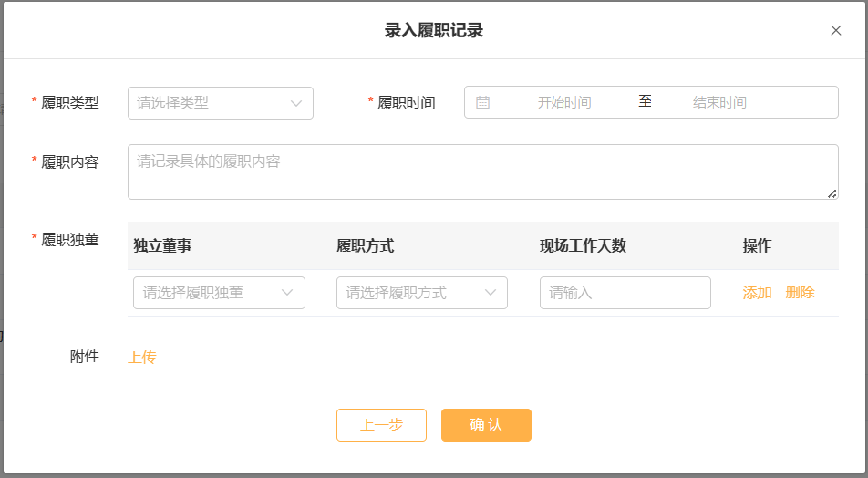868x478 pixels.
Task: Close the 录入履职记录 dialog
Action: 835,31
